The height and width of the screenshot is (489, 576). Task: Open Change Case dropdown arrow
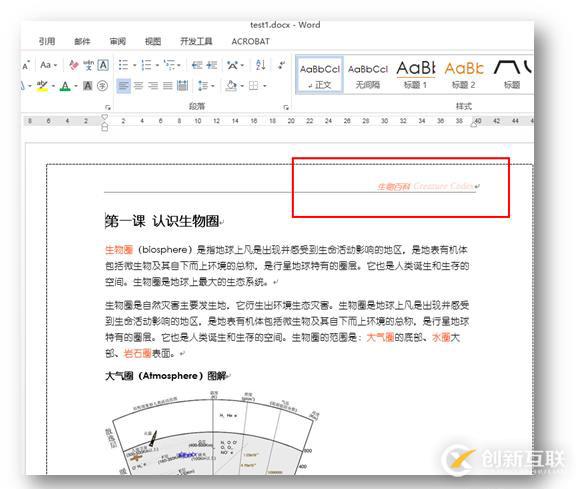point(55,66)
